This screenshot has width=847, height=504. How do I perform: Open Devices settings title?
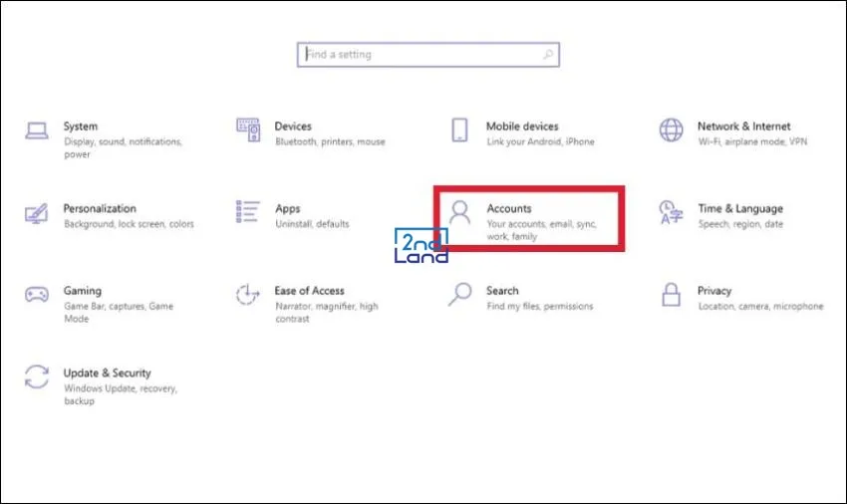click(x=293, y=126)
